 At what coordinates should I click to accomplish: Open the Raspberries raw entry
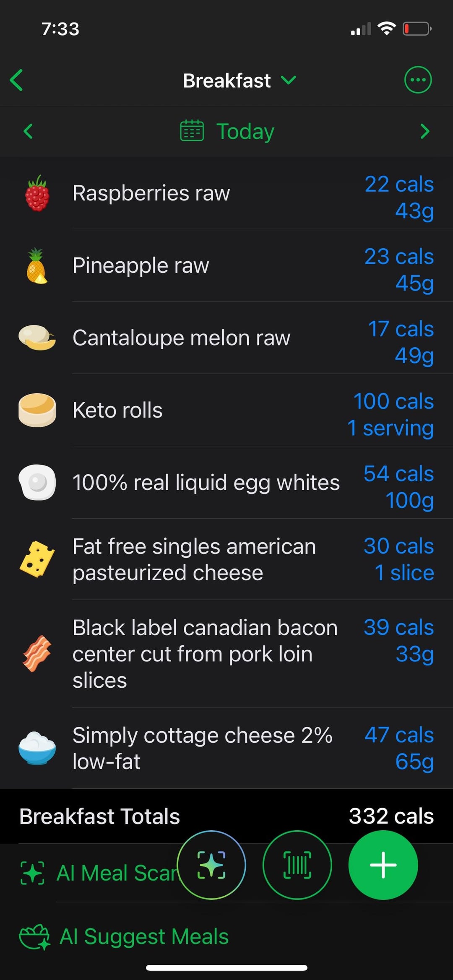[x=151, y=193]
